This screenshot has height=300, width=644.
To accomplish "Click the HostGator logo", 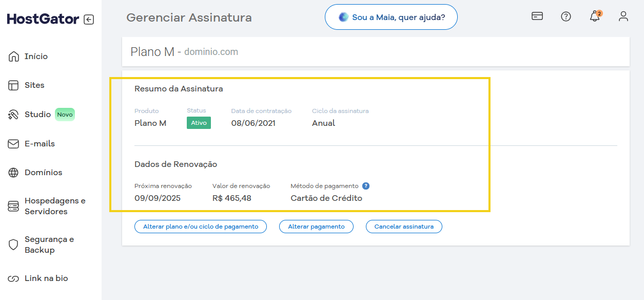I will 43,19.
